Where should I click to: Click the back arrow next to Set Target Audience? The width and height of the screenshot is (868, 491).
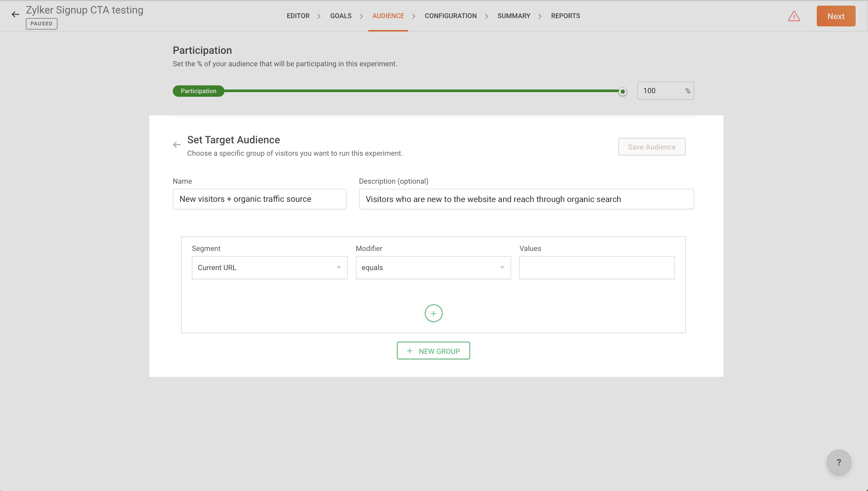[x=177, y=145]
